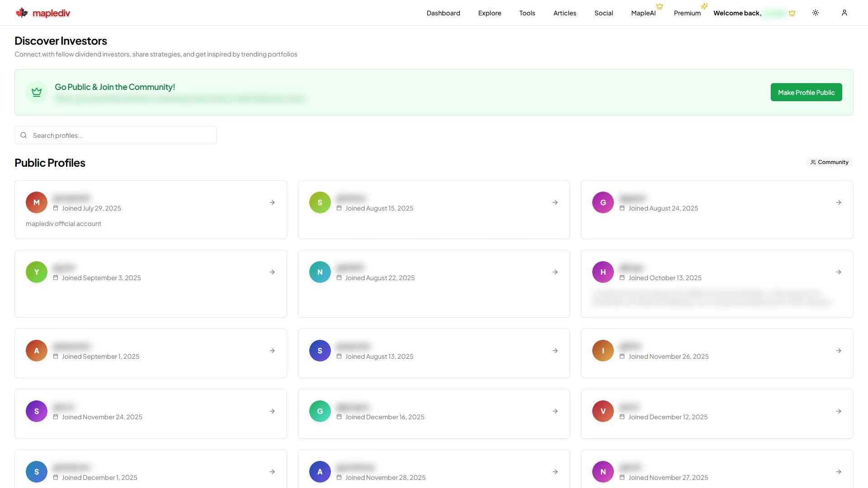Open profile arrow for November 24, 2025 member
The width and height of the screenshot is (868, 488).
(x=272, y=411)
